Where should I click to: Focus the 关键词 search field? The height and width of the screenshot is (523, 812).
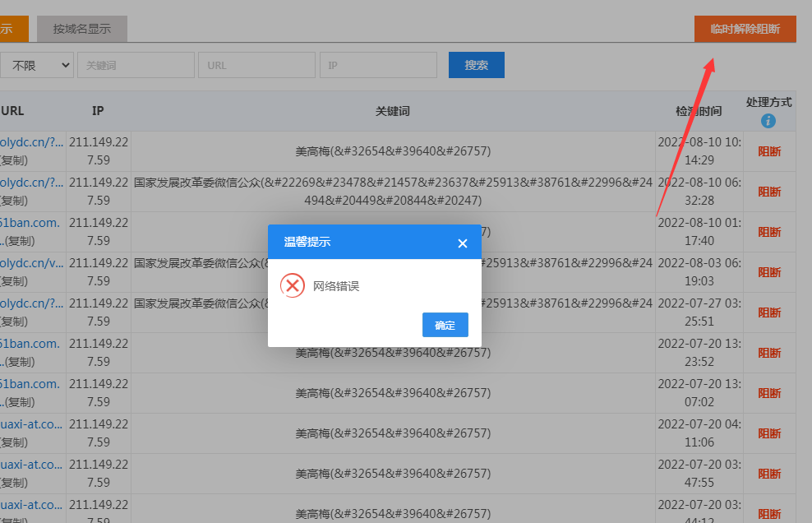click(x=136, y=65)
